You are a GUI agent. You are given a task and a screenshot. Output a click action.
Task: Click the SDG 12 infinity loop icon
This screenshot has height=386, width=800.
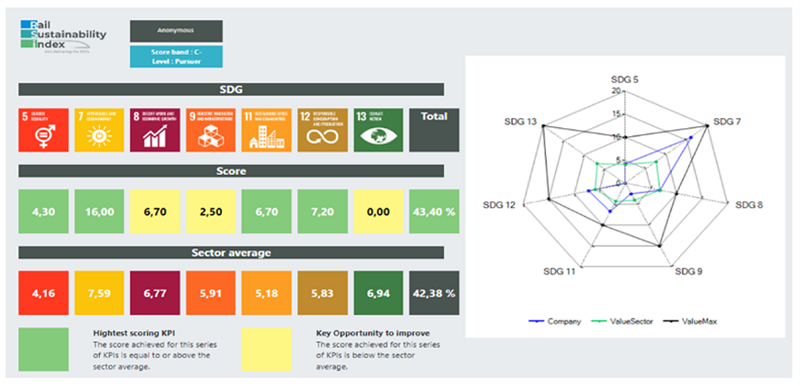(x=322, y=130)
